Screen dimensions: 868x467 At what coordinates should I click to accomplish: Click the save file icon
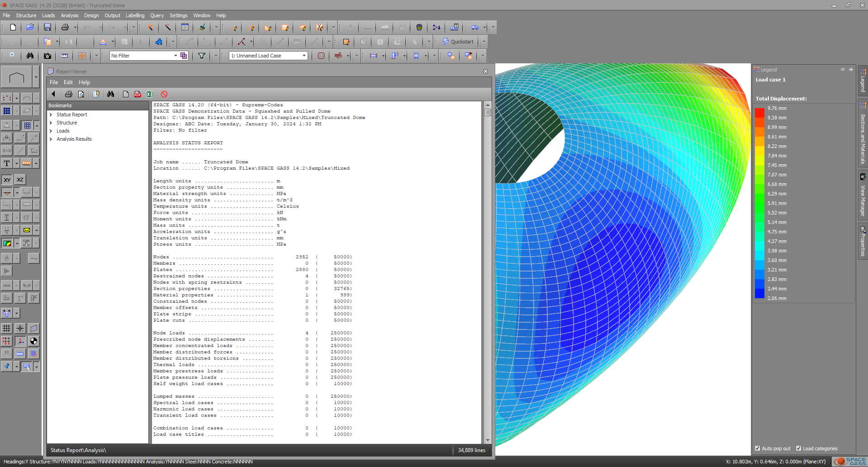(47, 27)
